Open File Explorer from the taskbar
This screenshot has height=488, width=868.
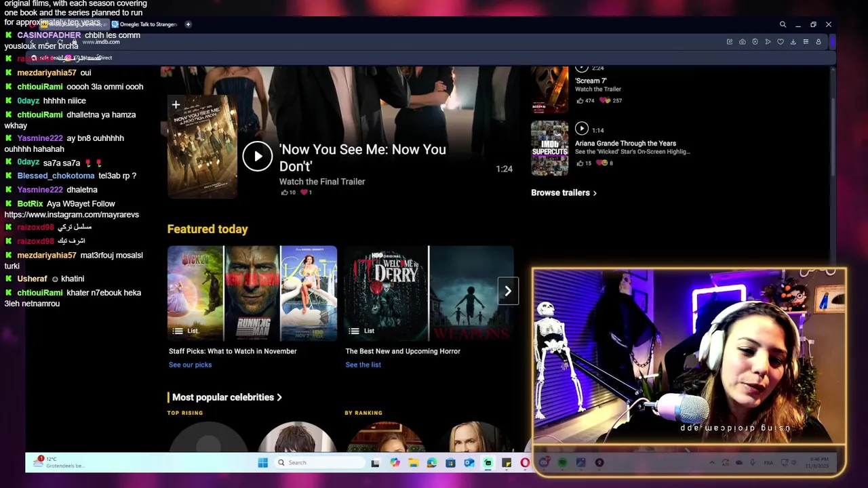tap(414, 463)
